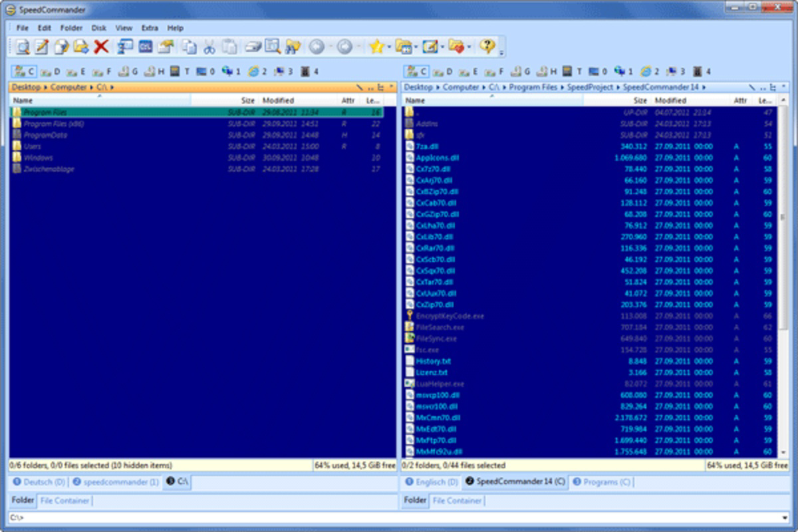
Task: Click the scissors Cut icon
Action: pos(209,47)
